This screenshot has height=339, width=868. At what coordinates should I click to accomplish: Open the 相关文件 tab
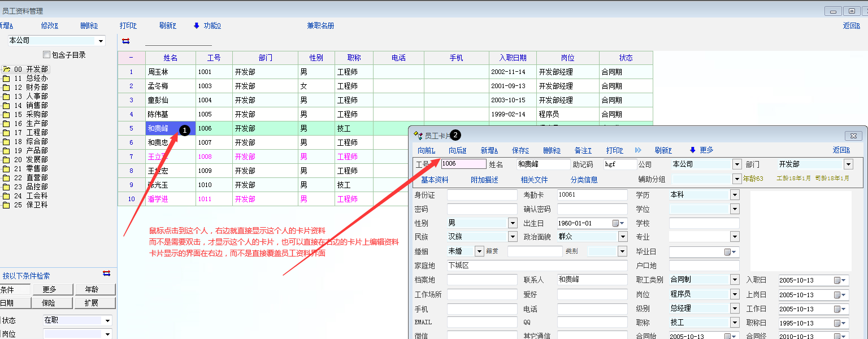534,180
